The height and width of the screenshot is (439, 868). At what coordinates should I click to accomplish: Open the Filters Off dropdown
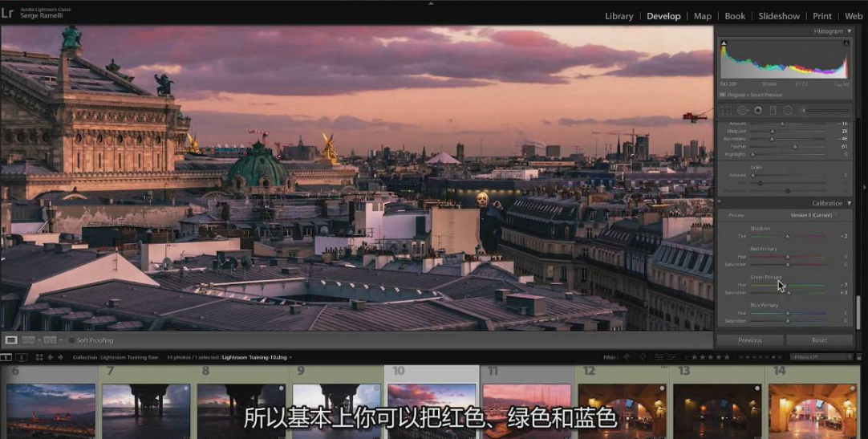pos(820,357)
